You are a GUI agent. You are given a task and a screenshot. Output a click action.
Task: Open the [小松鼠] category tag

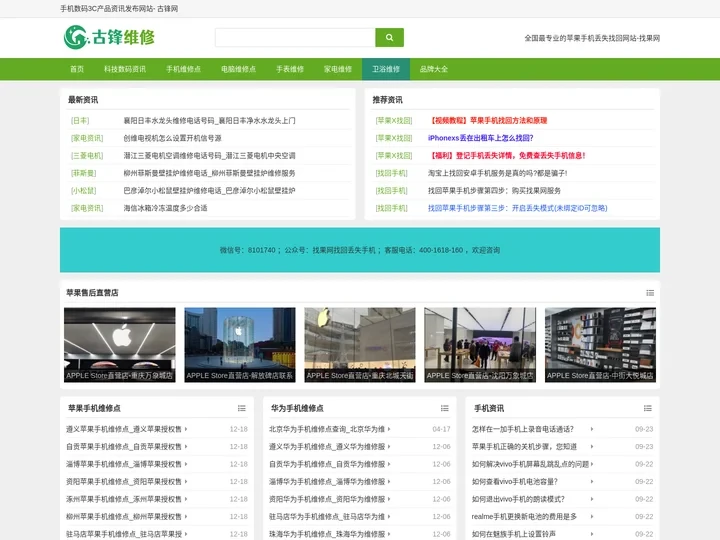[x=83, y=191]
